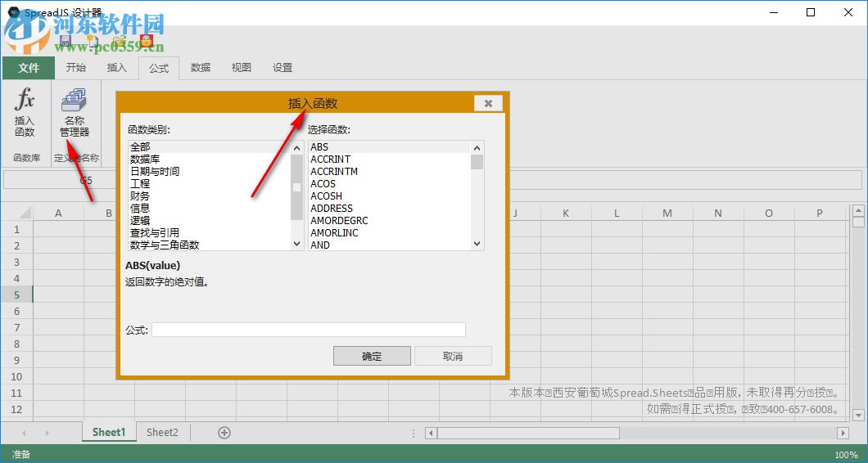Viewport: 868px width, 463px height.
Task: Click function list scroll-down arrow
Action: [477, 244]
